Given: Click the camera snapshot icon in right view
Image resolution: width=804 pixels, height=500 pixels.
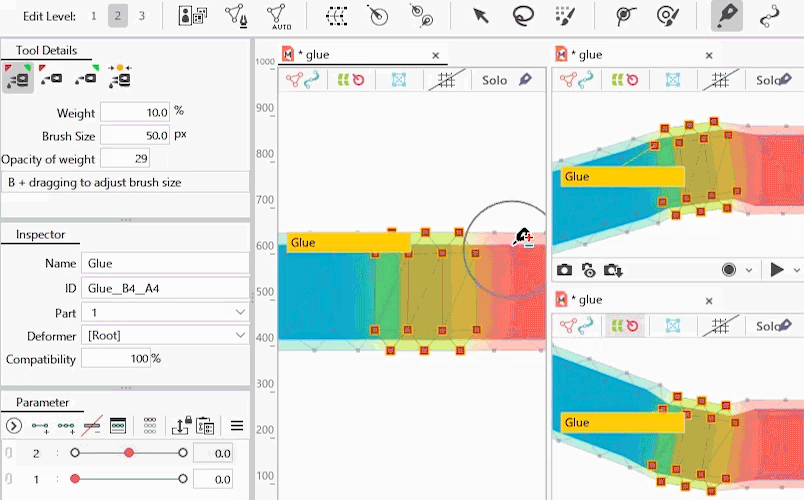Looking at the screenshot, I should pyautogui.click(x=565, y=270).
